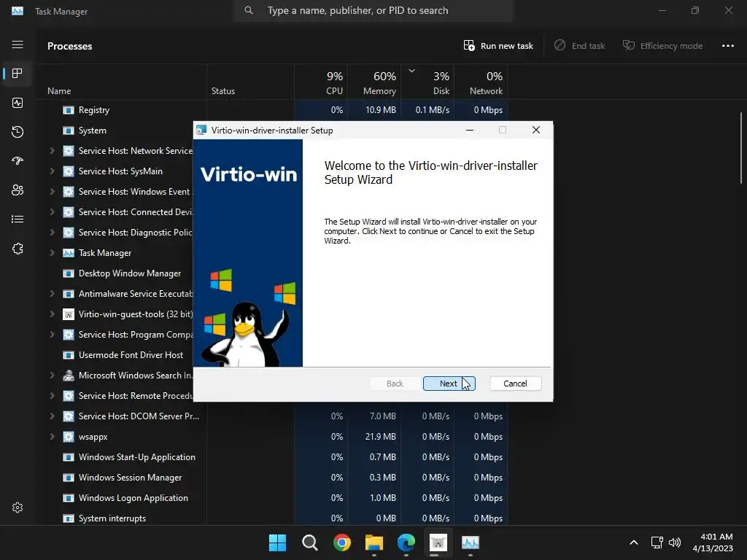Open Task Manager Settings gear icon
This screenshot has height=560, width=747.
tap(18, 507)
